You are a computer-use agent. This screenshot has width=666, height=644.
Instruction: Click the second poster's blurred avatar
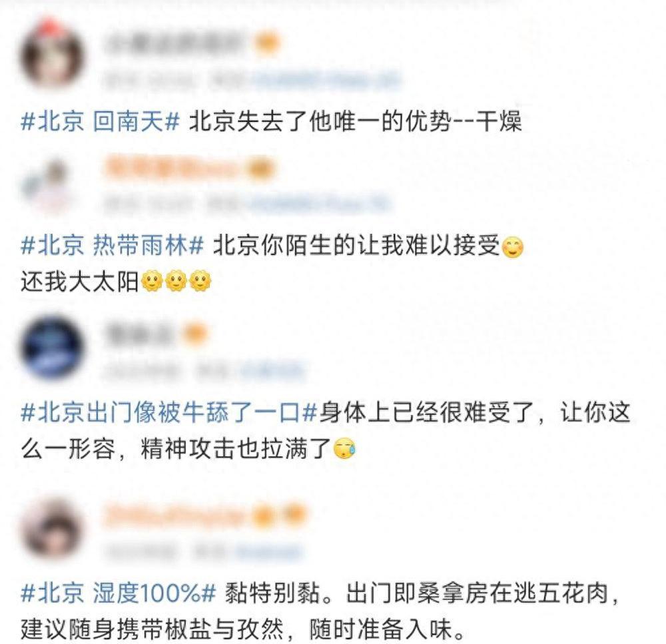point(47,184)
